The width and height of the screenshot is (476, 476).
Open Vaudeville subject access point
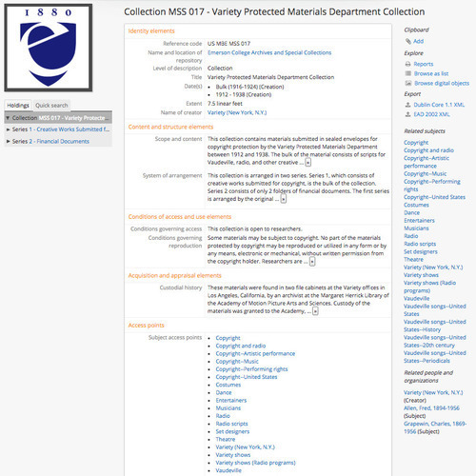click(228, 470)
